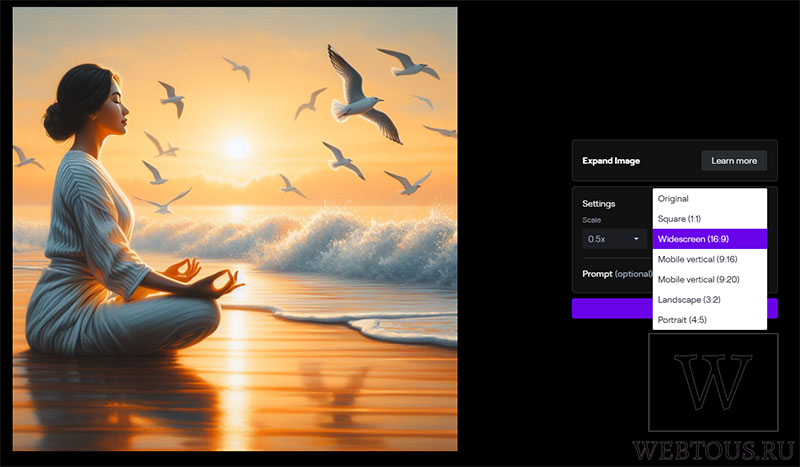The height and width of the screenshot is (467, 800).
Task: Pick Mobile vertical (9:16) option
Action: click(x=710, y=259)
